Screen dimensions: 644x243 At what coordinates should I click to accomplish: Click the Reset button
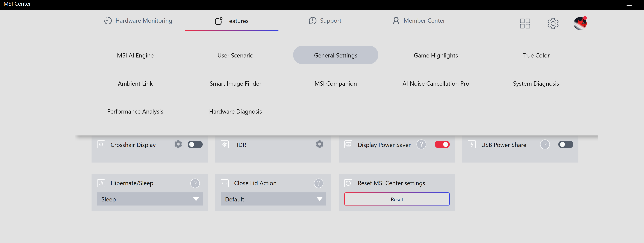(x=397, y=199)
